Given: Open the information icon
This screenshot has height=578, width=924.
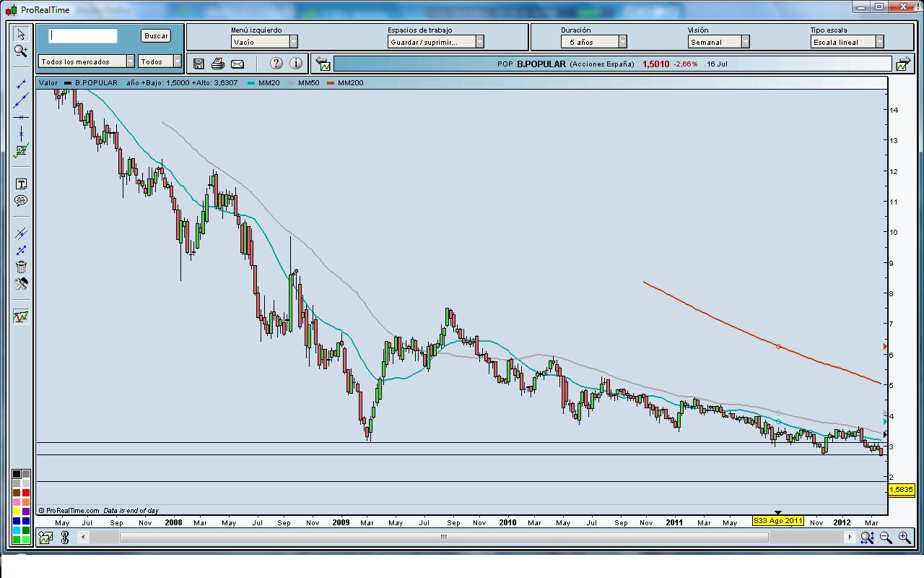Looking at the screenshot, I should pyautogui.click(x=297, y=64).
